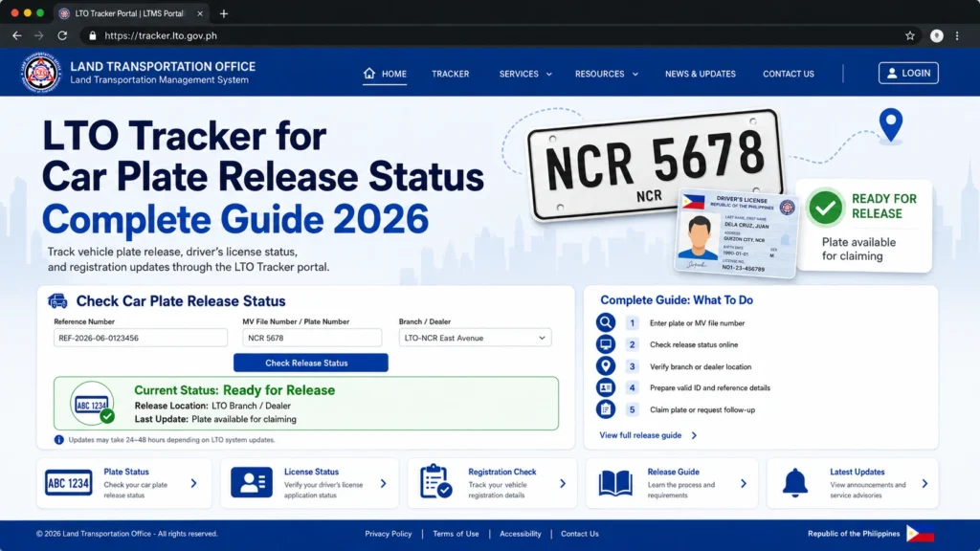Open a new browser tab
Screen dimensions: 980x551
pyautogui.click(x=224, y=13)
